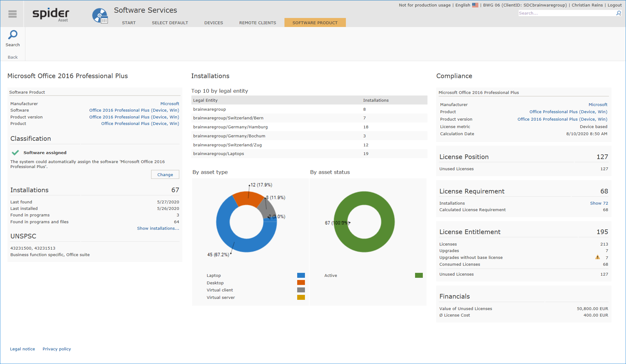
Task: Switch to the DEVICES tab
Action: pyautogui.click(x=213, y=23)
